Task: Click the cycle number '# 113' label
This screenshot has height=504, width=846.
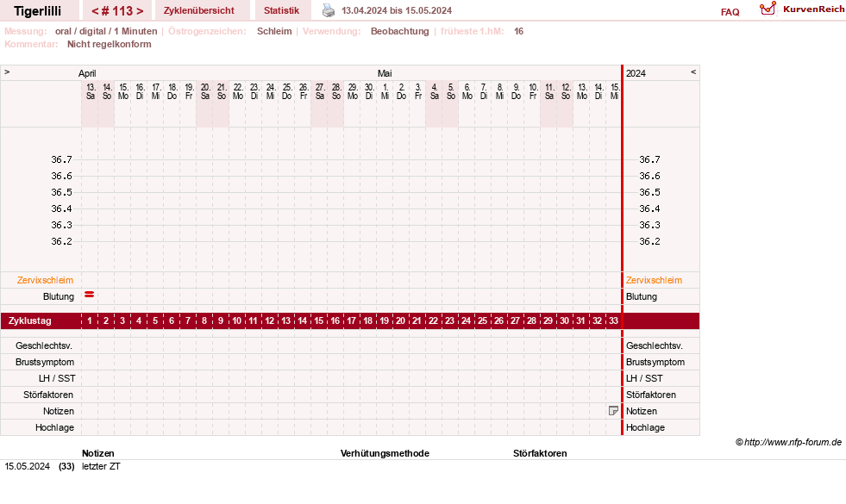Action: tap(117, 11)
